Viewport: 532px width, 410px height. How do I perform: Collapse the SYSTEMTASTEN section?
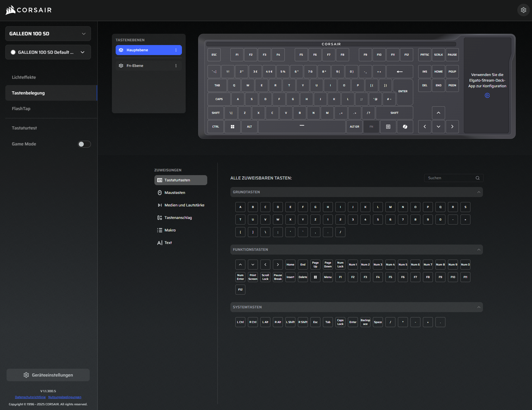click(x=479, y=307)
